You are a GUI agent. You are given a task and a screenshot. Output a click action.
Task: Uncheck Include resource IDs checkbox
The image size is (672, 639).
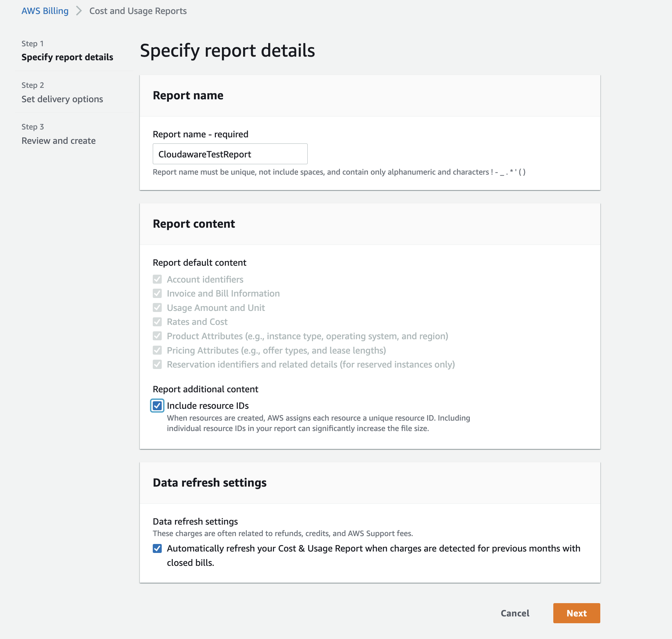(x=157, y=406)
